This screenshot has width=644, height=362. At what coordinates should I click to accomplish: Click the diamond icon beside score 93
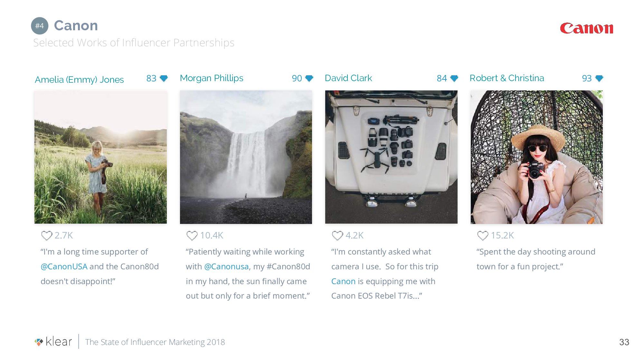tap(599, 78)
